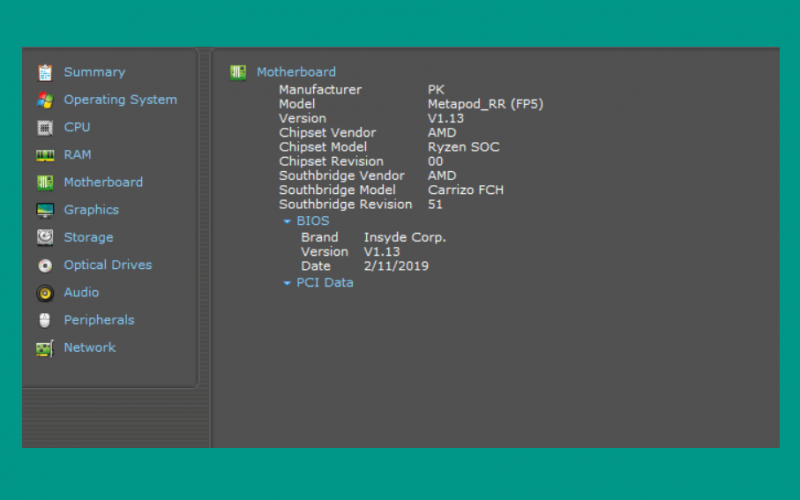
Task: Select the Chipset Revision value 00
Action: tap(435, 161)
